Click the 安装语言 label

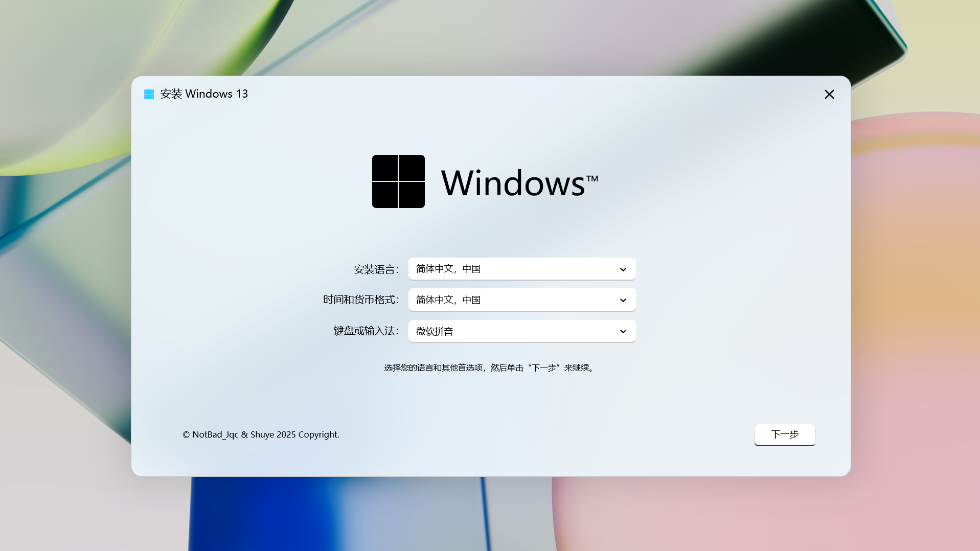pos(376,269)
